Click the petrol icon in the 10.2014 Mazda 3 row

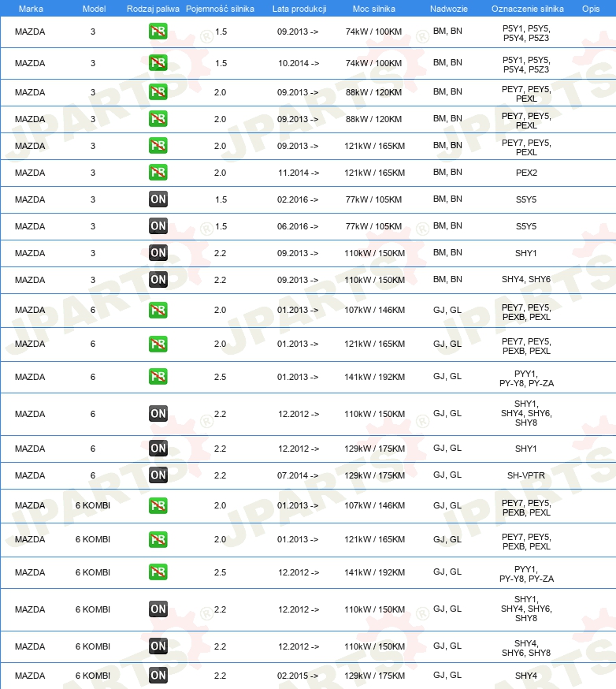[158, 63]
